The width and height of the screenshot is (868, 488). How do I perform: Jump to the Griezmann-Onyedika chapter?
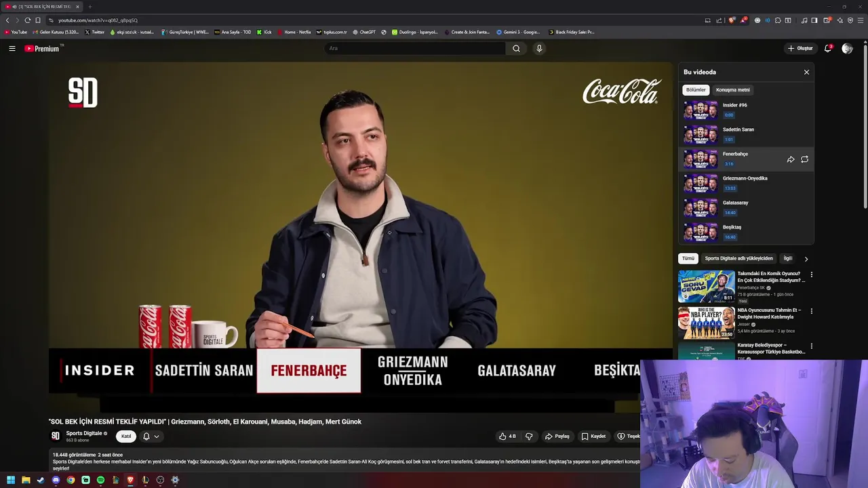pyautogui.click(x=746, y=184)
